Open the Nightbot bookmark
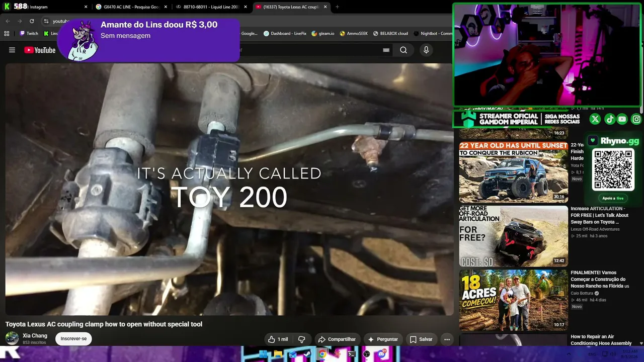The image size is (644, 362). (x=433, y=34)
